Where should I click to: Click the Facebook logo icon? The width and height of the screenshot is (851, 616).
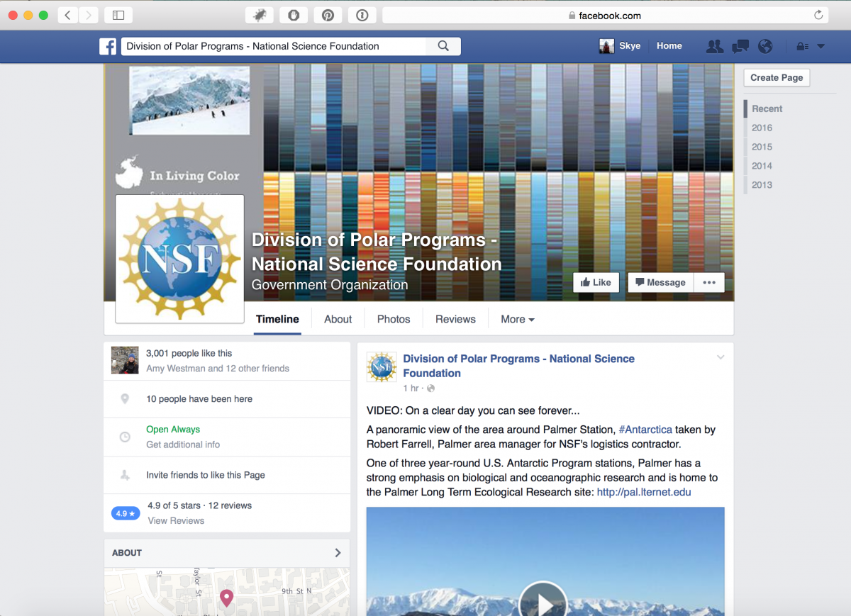[108, 46]
